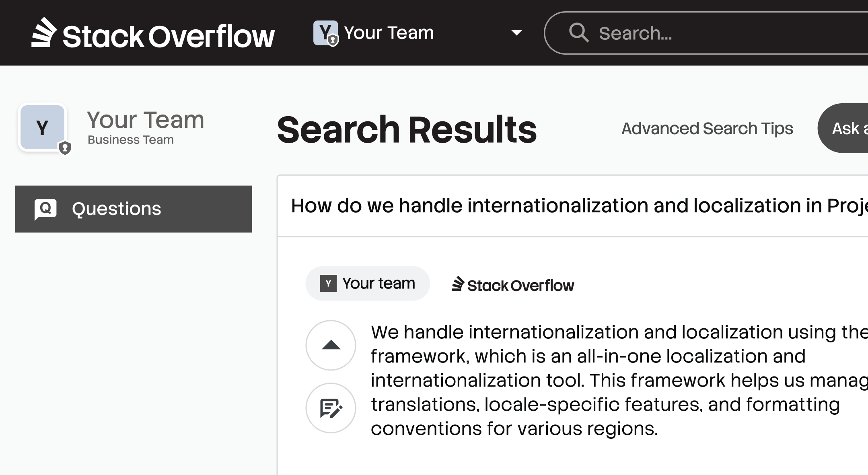Click the magnifying glass search icon
868x475 pixels.
578,33
